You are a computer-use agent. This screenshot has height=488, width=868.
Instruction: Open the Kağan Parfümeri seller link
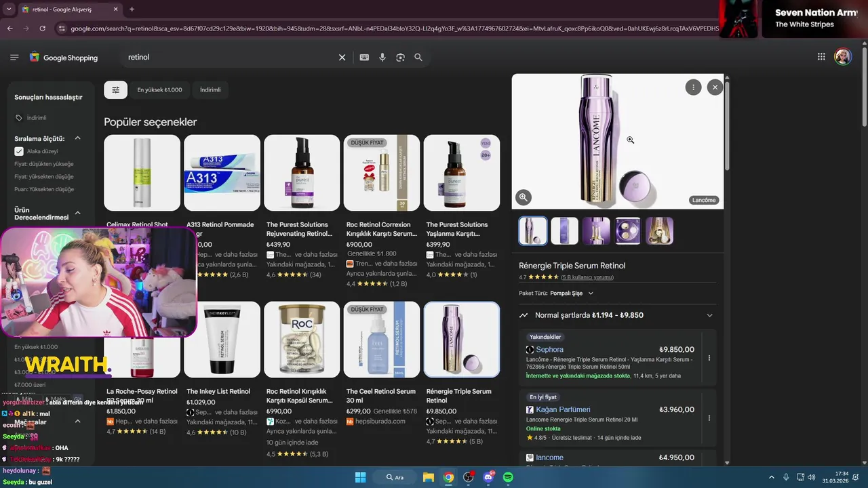[x=563, y=409]
